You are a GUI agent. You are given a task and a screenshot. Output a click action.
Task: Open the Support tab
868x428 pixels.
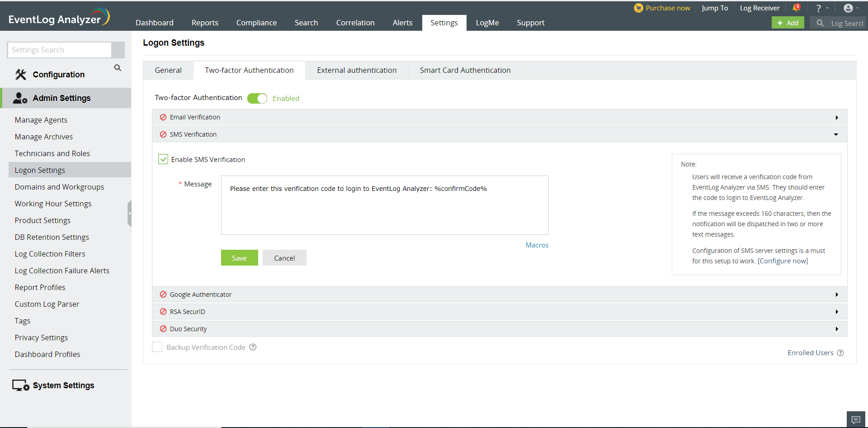click(x=531, y=23)
